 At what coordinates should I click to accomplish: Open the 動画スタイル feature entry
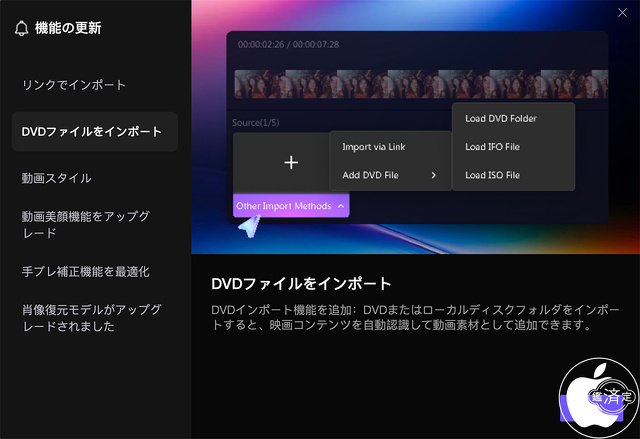tap(56, 178)
